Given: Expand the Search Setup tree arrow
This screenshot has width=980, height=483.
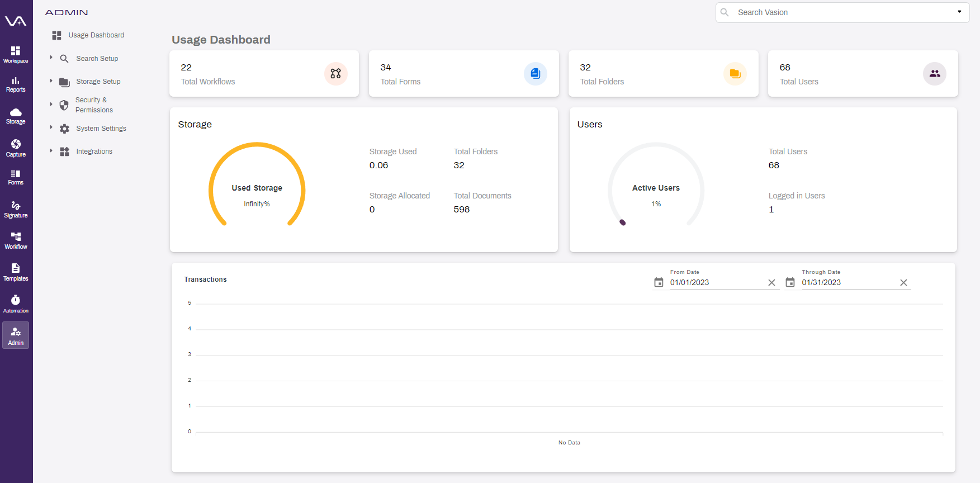Looking at the screenshot, I should click(51, 58).
